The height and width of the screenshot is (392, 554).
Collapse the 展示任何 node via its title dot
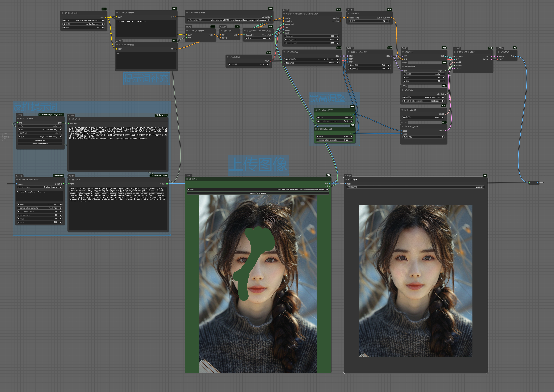pyautogui.click(x=69, y=119)
